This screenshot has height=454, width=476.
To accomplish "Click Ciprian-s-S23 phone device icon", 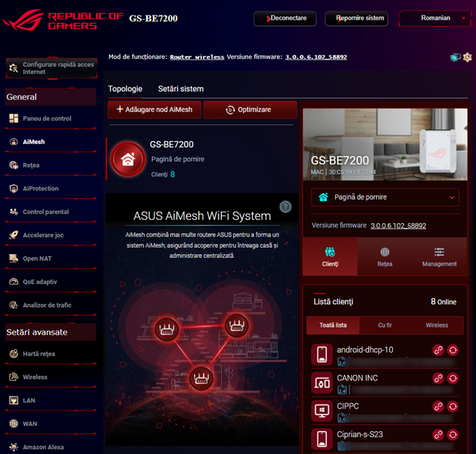I will pyautogui.click(x=322, y=439).
